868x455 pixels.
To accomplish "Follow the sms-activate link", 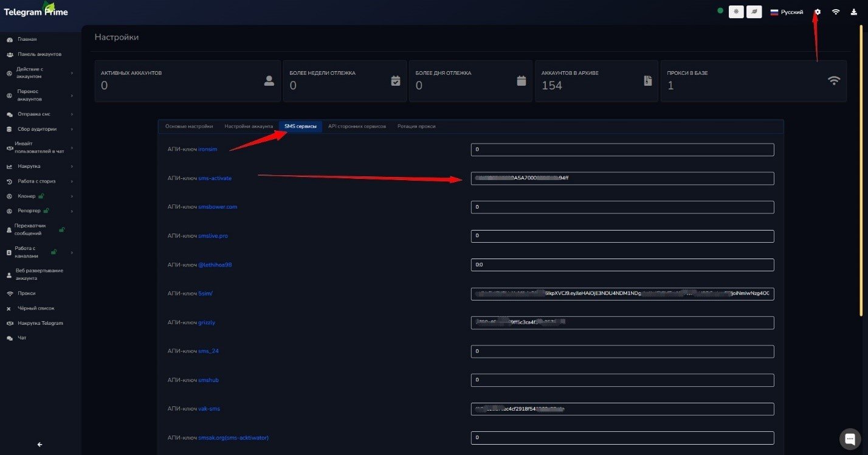I will [215, 178].
